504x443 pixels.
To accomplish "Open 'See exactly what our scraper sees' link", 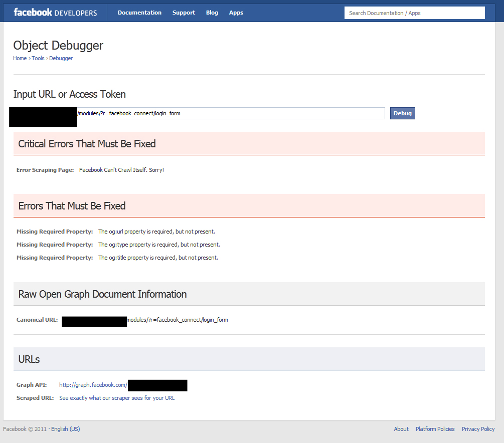I will (x=117, y=398).
